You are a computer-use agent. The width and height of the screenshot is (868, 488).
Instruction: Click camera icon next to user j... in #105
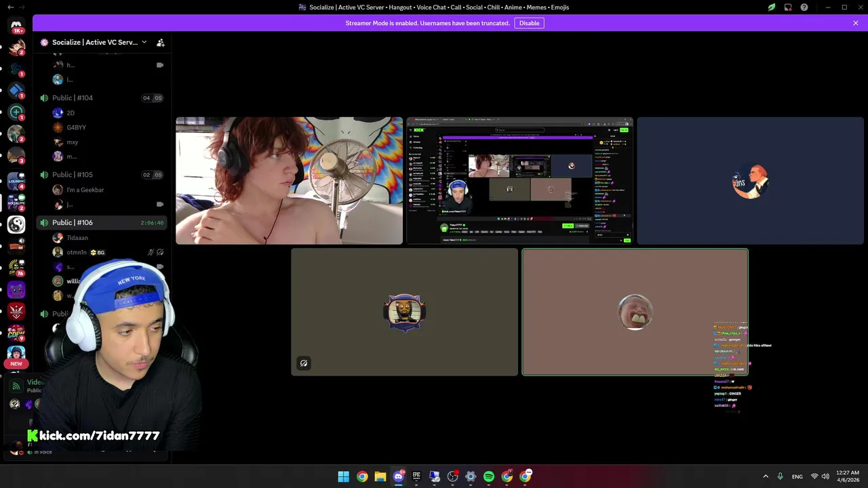(160, 204)
